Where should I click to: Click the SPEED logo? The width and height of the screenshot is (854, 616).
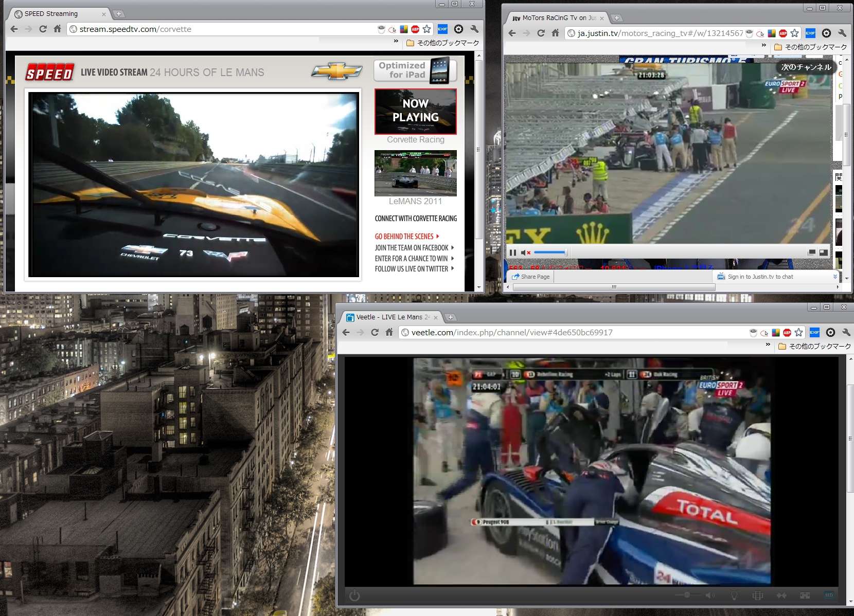pyautogui.click(x=50, y=73)
